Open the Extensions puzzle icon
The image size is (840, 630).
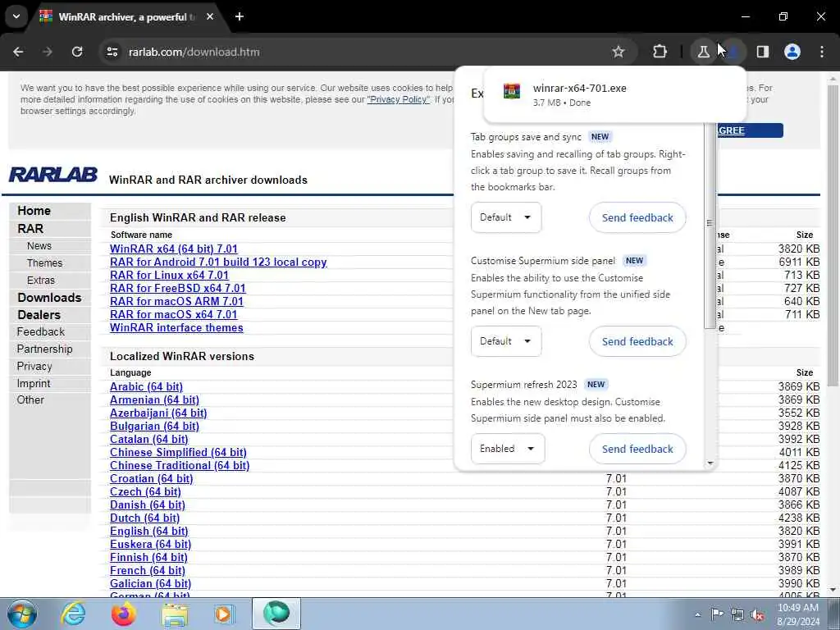click(660, 52)
